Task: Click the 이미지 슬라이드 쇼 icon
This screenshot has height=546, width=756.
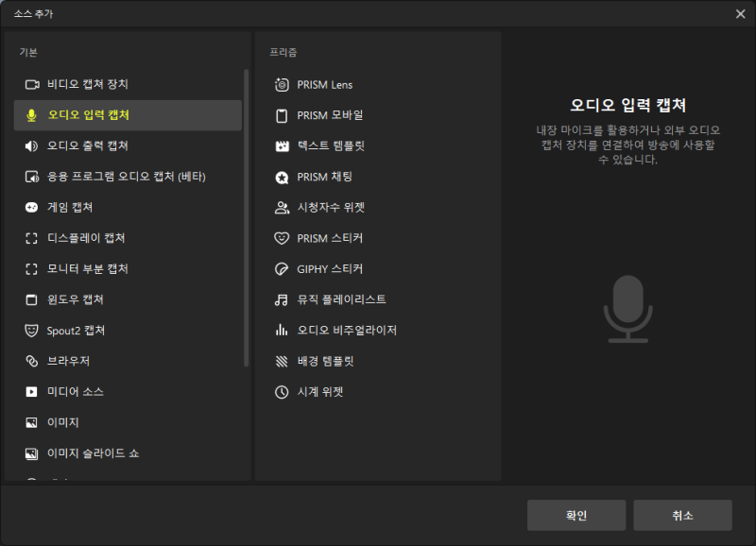Action: tap(32, 453)
